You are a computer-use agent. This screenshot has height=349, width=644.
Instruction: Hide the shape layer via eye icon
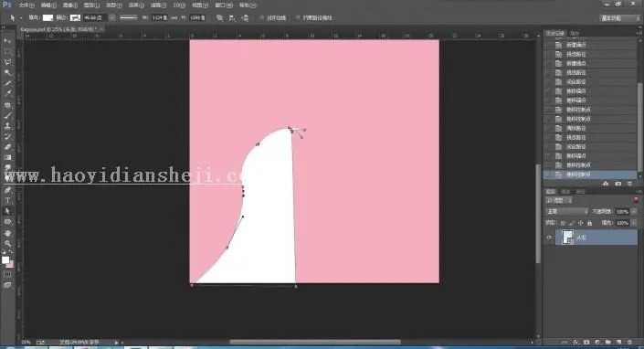549,238
